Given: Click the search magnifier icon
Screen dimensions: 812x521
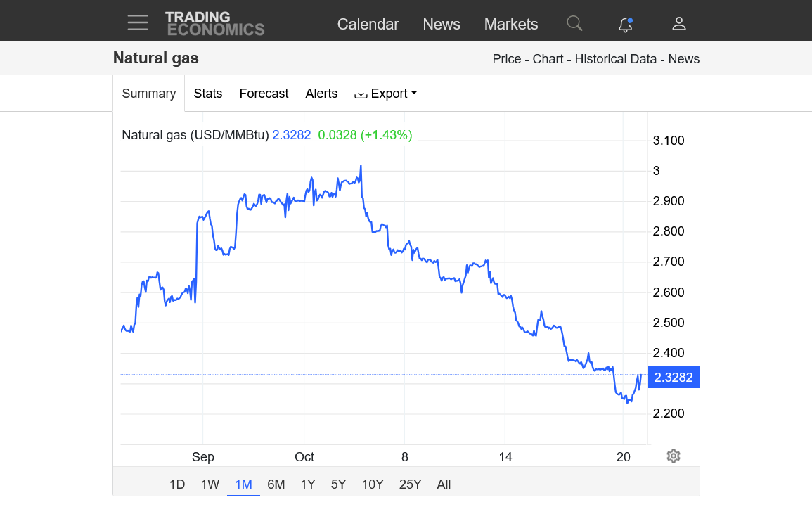Looking at the screenshot, I should click(574, 23).
